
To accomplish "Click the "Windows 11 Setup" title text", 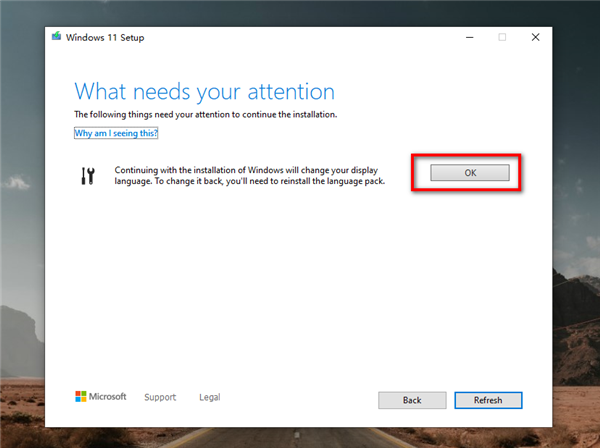I will tap(108, 38).
